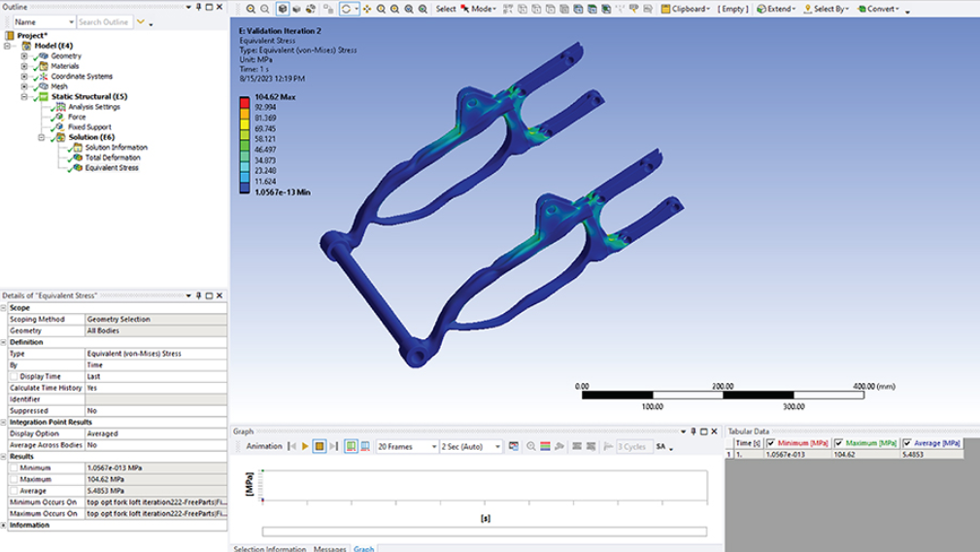
Task: Click the Total Deformation result icon
Action: coord(77,157)
